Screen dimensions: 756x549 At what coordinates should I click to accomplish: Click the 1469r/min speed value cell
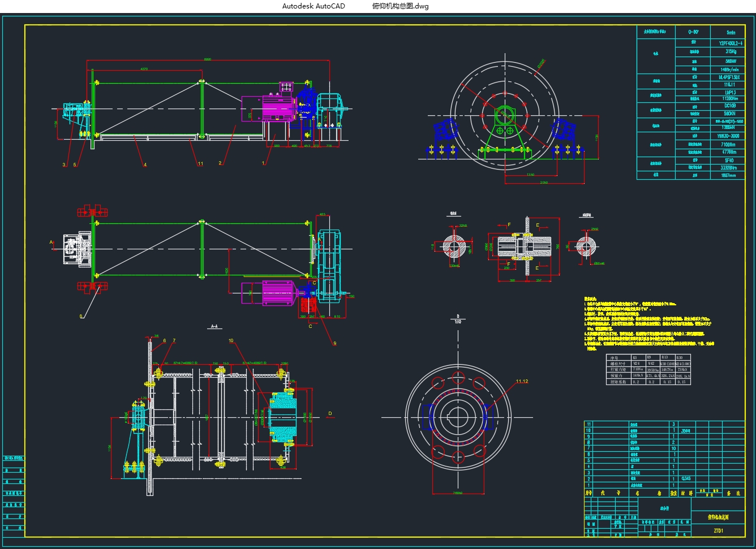tap(731, 70)
